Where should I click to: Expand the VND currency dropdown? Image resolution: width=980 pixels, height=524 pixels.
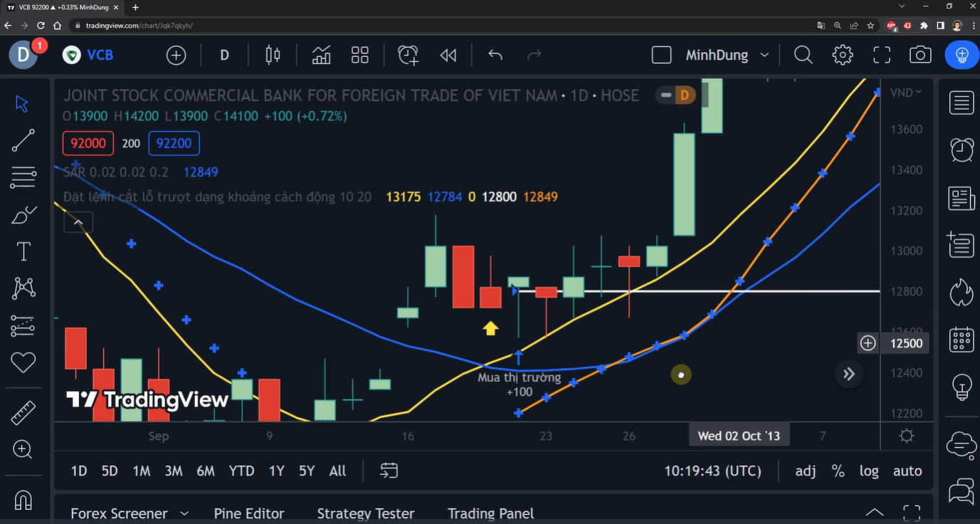(x=906, y=93)
